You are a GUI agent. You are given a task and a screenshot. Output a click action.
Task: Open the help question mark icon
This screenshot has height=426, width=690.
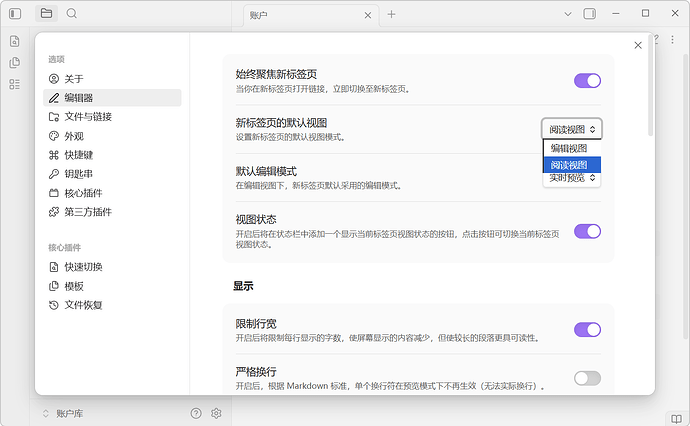(196, 413)
